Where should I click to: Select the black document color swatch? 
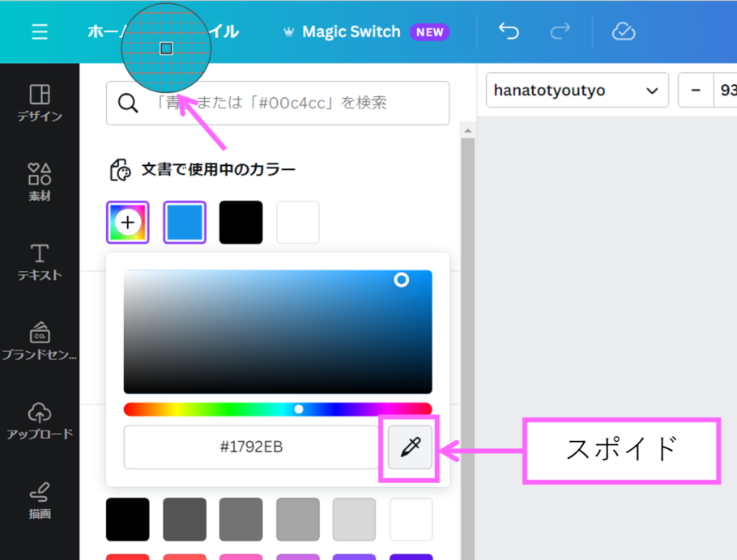point(241,223)
